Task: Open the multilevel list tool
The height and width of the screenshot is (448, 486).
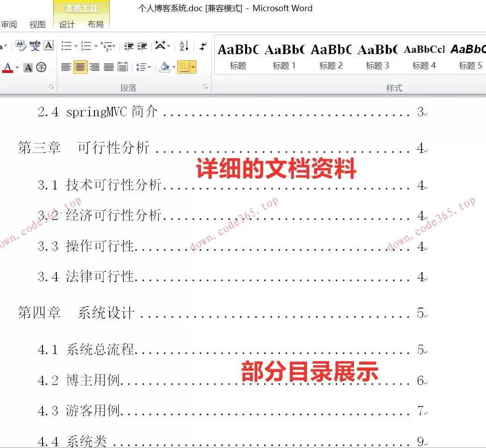Action: click(x=106, y=45)
